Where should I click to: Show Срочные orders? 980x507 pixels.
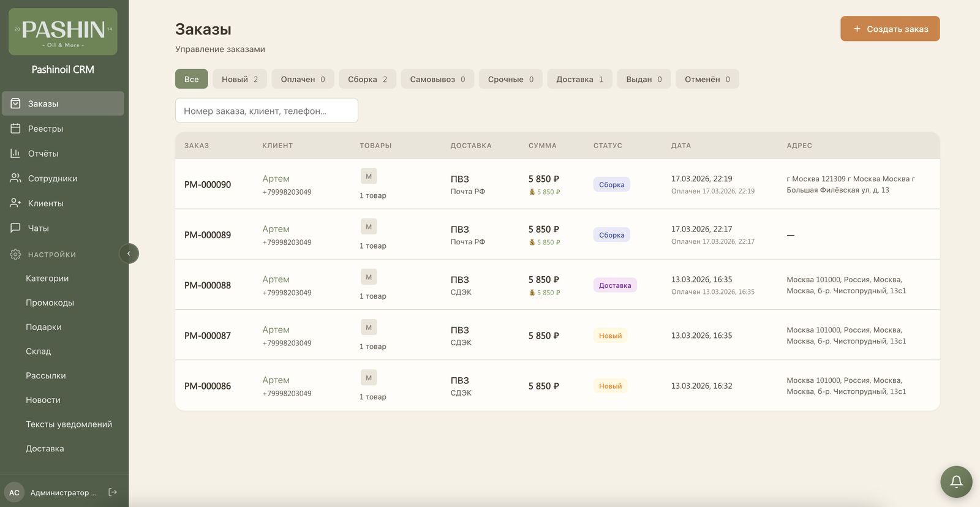pyautogui.click(x=511, y=79)
